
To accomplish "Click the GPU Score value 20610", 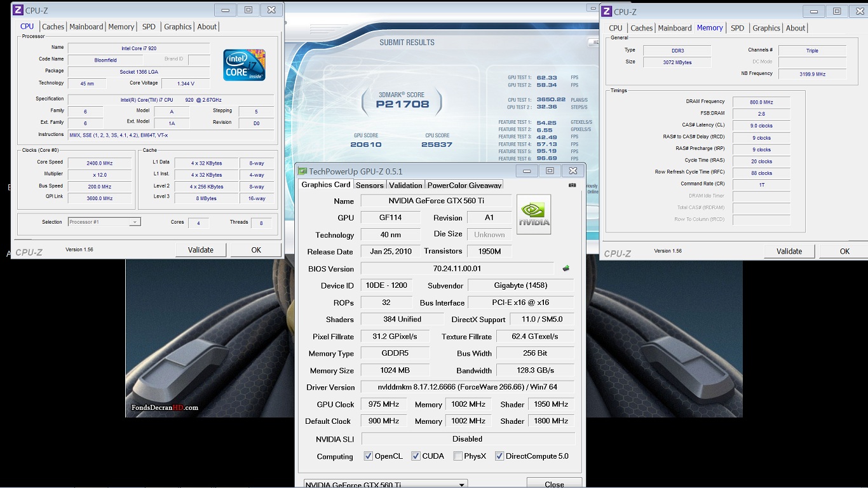I will tap(366, 144).
